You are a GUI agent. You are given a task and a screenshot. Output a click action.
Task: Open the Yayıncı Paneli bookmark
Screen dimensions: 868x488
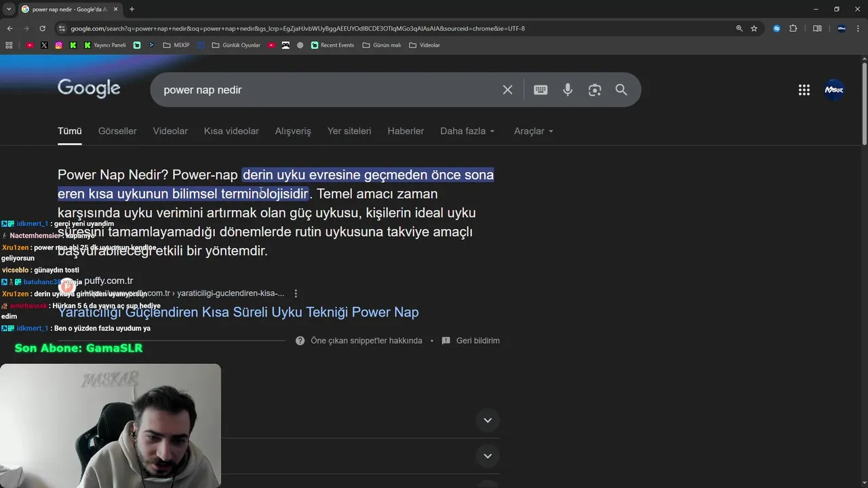pos(105,45)
